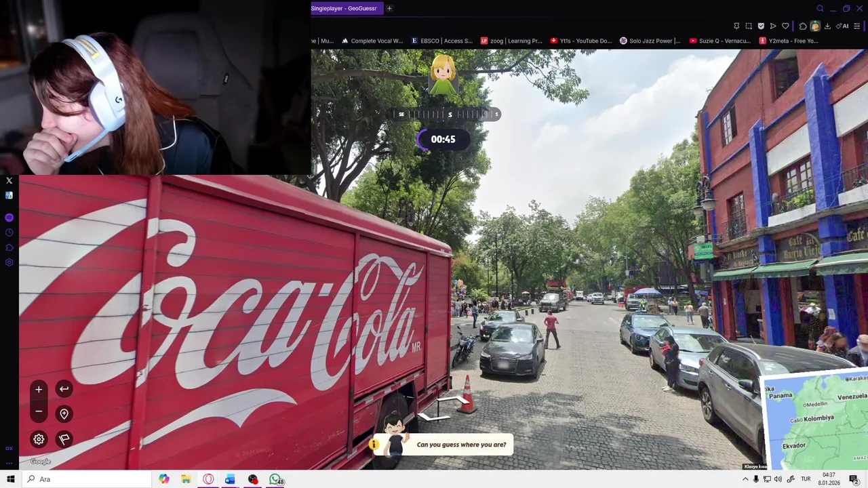Open X (Twitter) in Opera sidebar

9,180
